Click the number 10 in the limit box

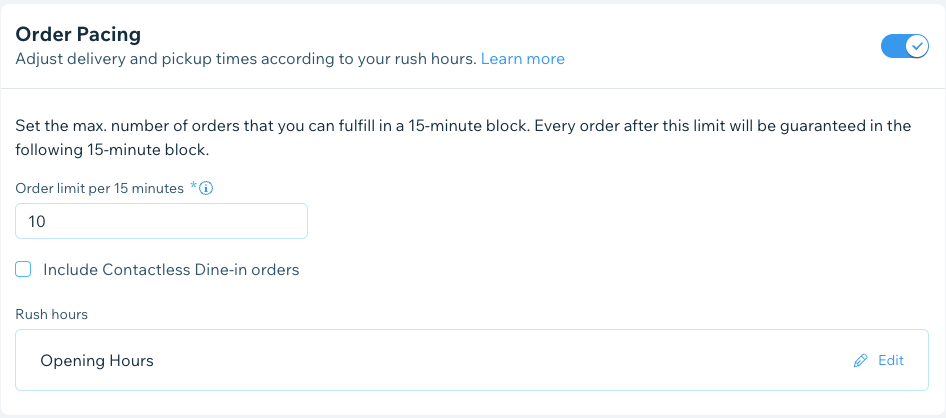(x=37, y=221)
